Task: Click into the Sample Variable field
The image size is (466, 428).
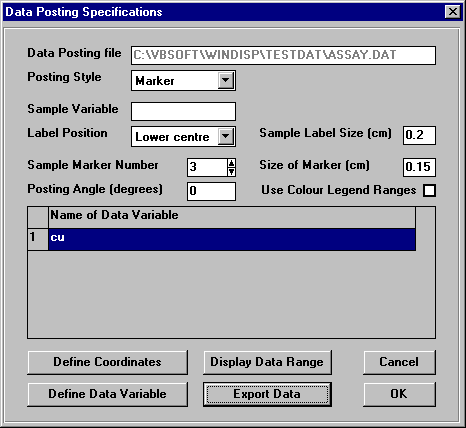Action: 183,111
